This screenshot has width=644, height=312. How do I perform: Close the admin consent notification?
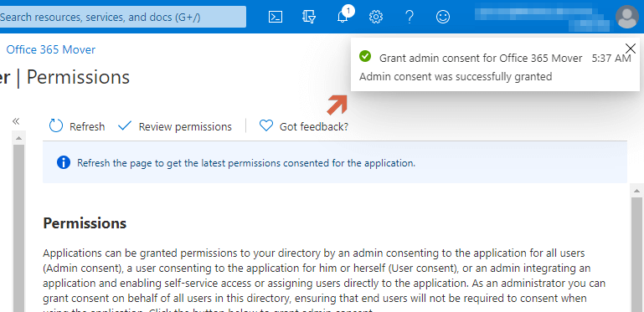[630, 48]
